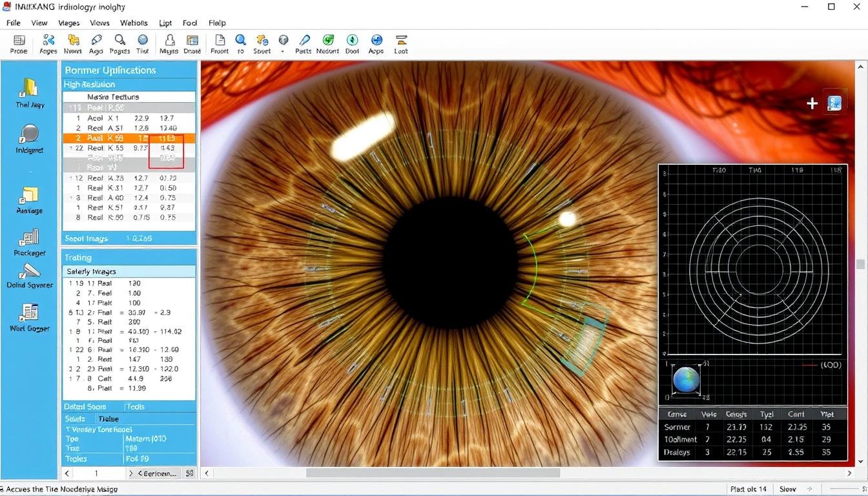
Task: Click the Ago pen icon on the toolbar
Action: 96,43
